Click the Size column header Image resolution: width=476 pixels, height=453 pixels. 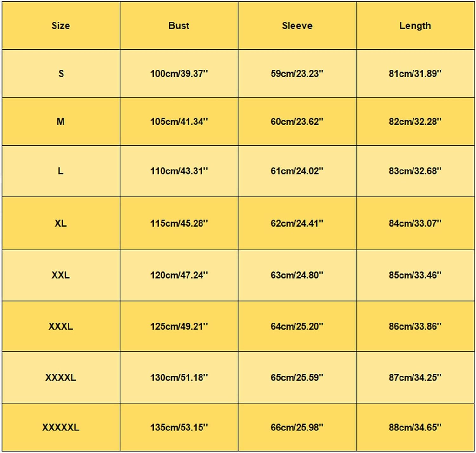pos(61,26)
